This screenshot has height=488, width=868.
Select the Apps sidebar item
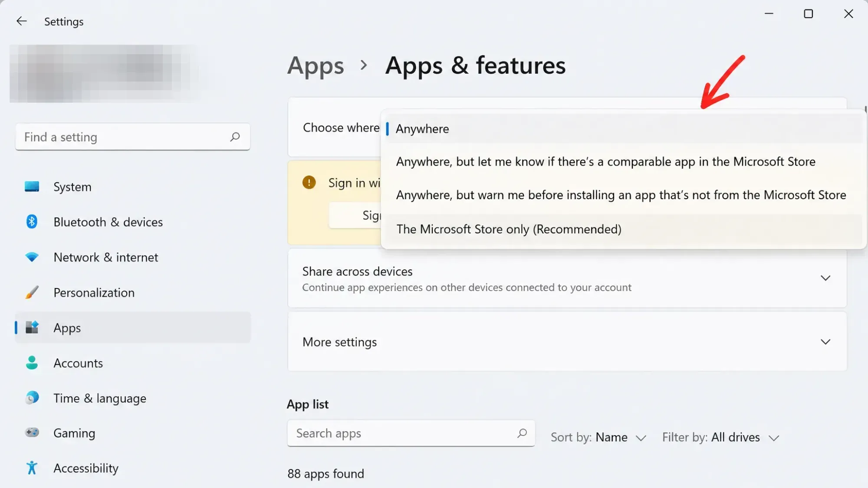tap(133, 328)
